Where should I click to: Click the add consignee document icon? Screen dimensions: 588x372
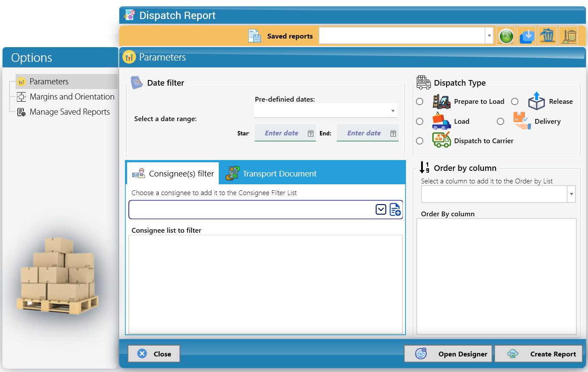[395, 210]
